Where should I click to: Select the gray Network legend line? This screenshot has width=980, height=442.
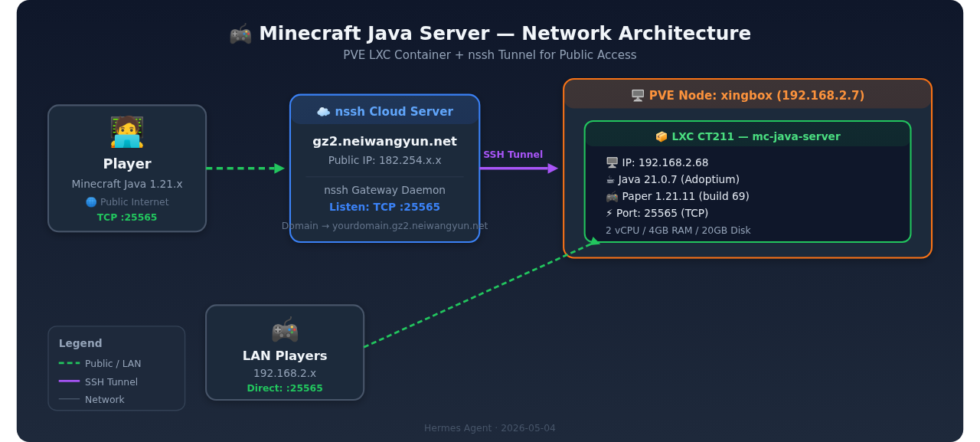click(x=69, y=399)
